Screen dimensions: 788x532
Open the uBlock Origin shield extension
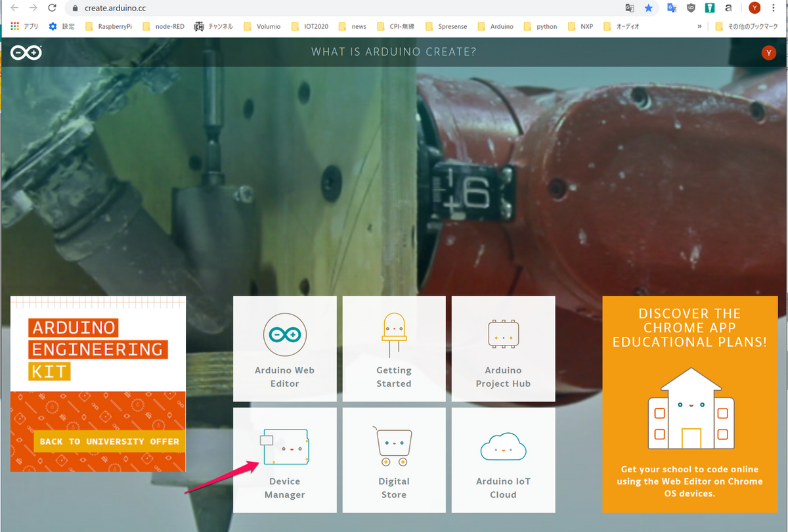click(690, 9)
